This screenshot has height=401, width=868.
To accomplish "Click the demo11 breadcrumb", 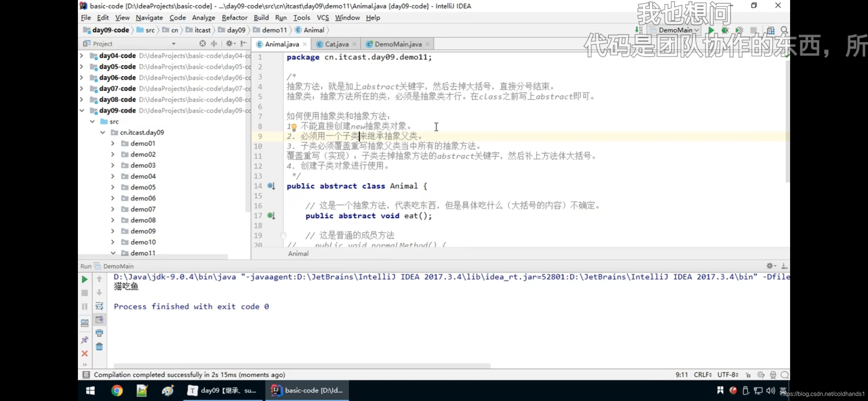I will click(270, 30).
